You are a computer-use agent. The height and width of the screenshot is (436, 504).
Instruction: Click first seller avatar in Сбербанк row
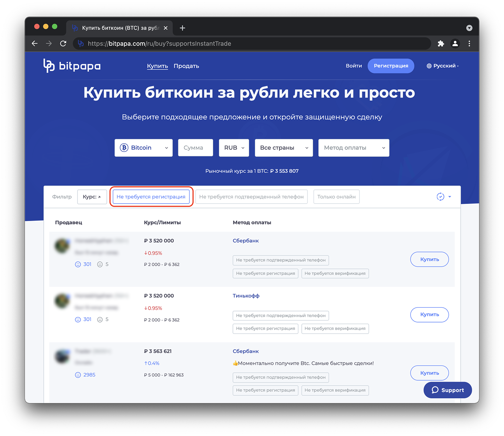tap(62, 246)
